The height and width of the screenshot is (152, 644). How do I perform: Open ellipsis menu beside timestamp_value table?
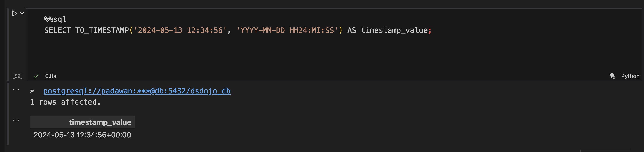click(16, 120)
